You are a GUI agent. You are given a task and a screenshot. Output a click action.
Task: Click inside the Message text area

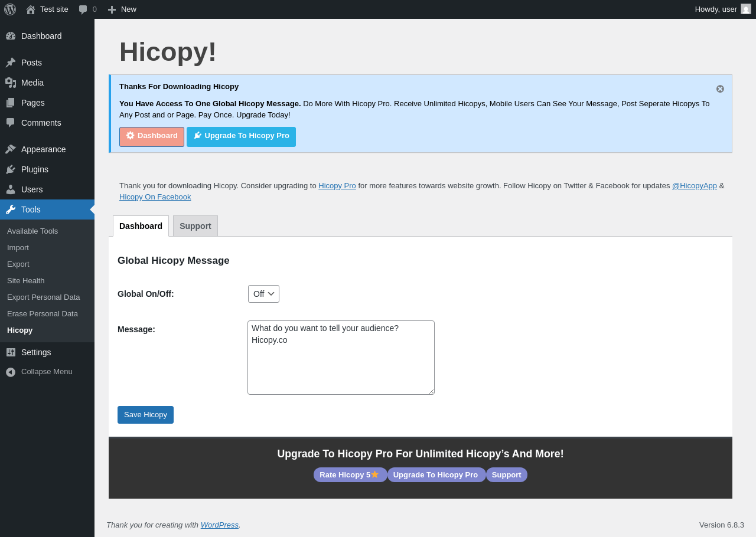click(x=341, y=358)
